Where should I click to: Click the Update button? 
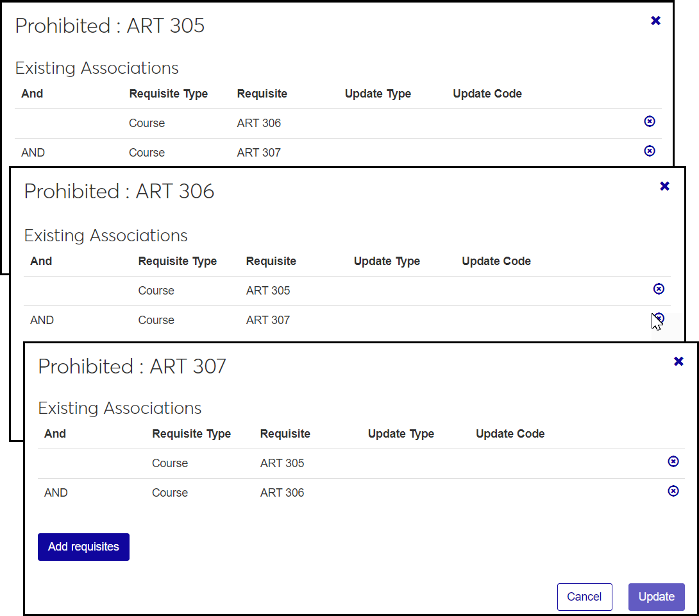(x=656, y=597)
